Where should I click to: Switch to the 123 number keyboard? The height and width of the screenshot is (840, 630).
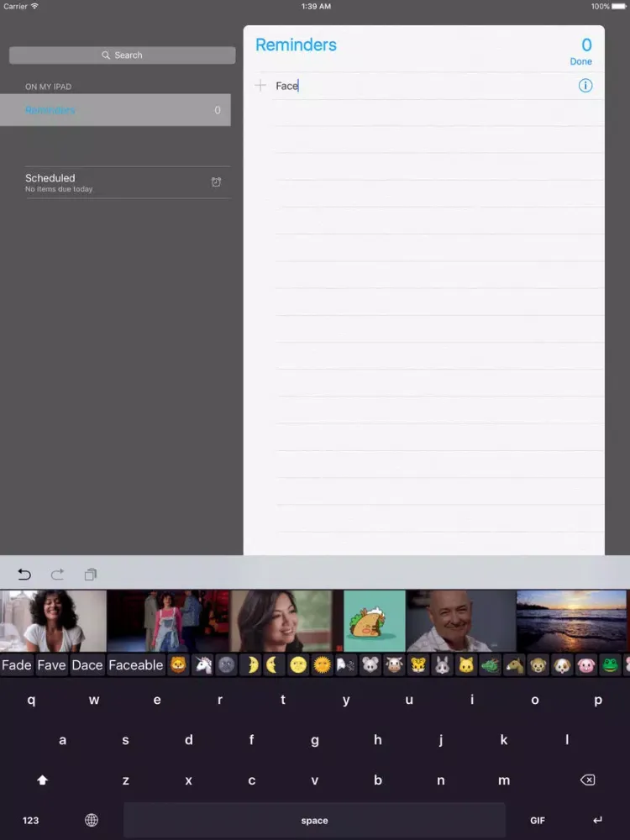30,820
